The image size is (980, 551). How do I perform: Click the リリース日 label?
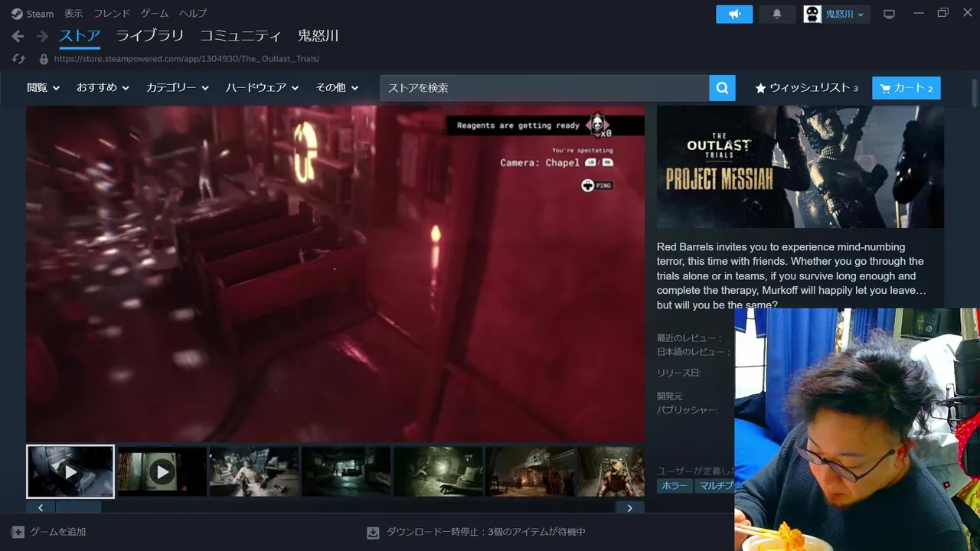678,373
